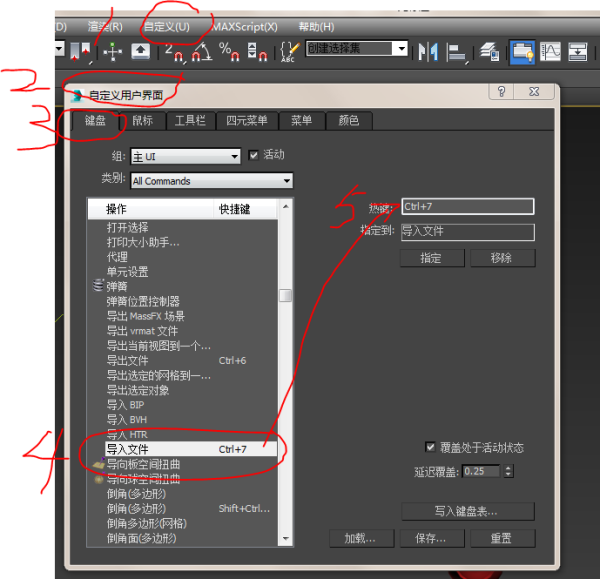Click the Align tool icon
The width and height of the screenshot is (600, 579).
coord(457,52)
